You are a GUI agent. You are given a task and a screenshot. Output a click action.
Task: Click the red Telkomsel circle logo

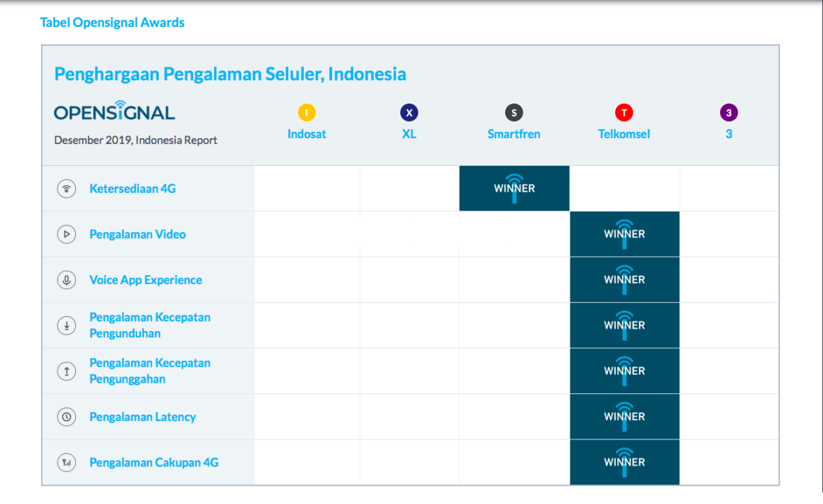pyautogui.click(x=624, y=111)
